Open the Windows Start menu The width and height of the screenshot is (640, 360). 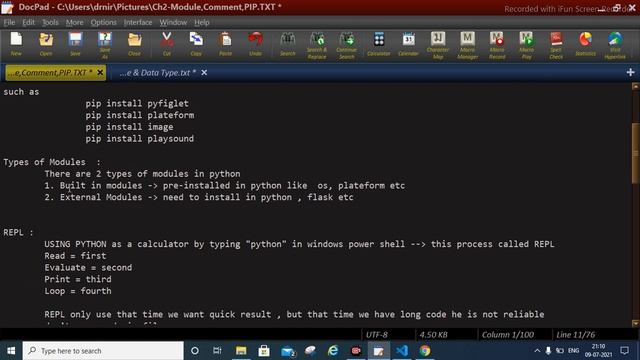tap(11, 351)
